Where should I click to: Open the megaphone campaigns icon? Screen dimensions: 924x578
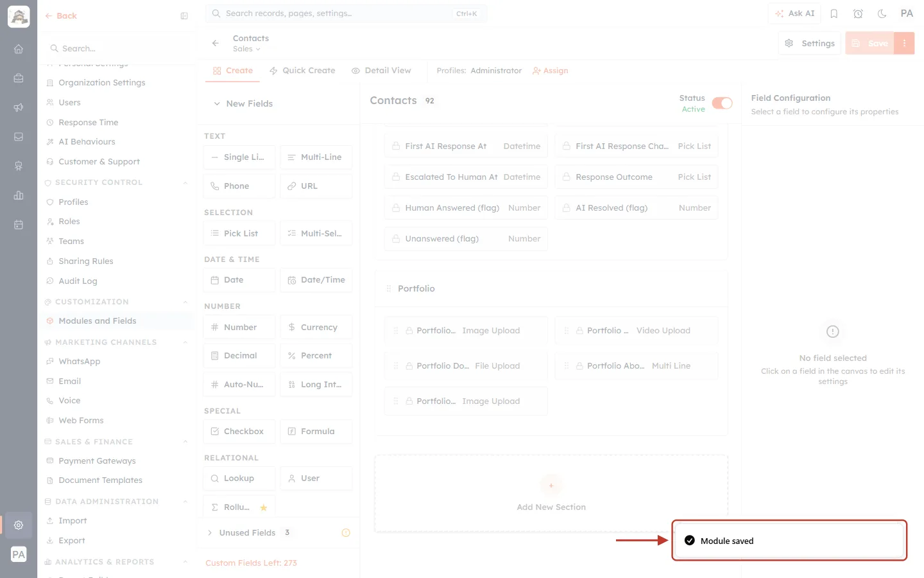click(19, 107)
